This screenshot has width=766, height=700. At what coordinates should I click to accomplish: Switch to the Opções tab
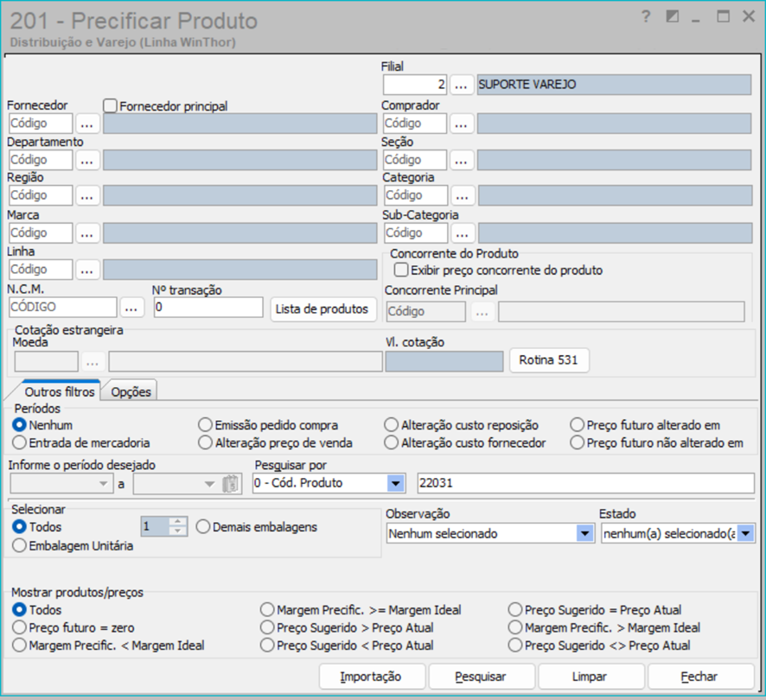(x=131, y=391)
